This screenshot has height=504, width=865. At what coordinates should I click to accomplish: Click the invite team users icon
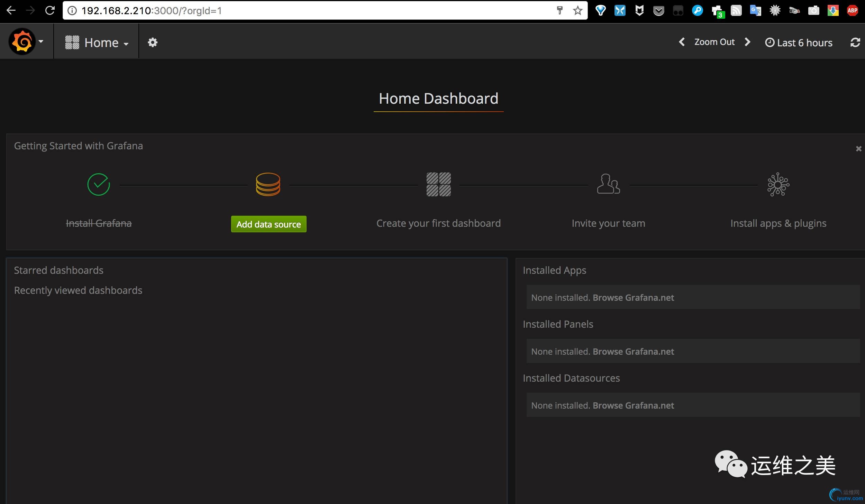(x=608, y=184)
